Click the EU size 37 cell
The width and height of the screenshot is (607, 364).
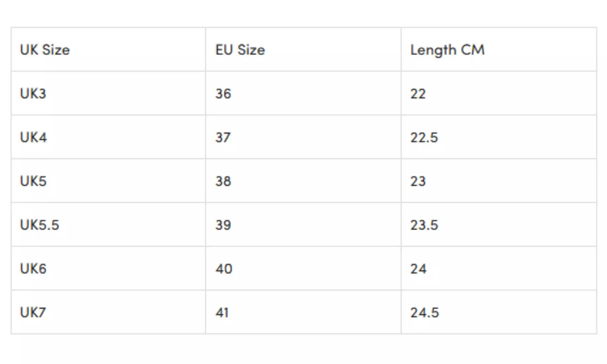(x=223, y=138)
